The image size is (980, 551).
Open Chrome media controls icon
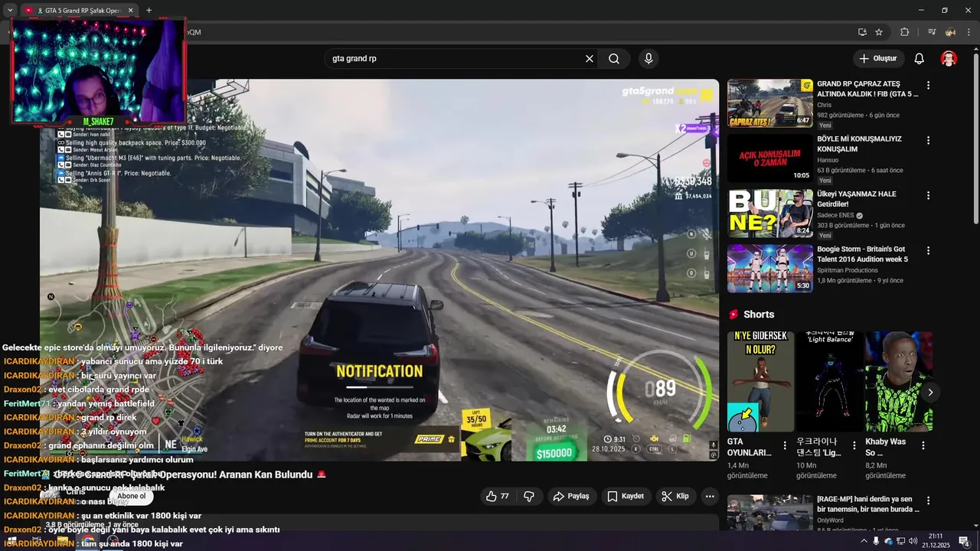coord(932,32)
